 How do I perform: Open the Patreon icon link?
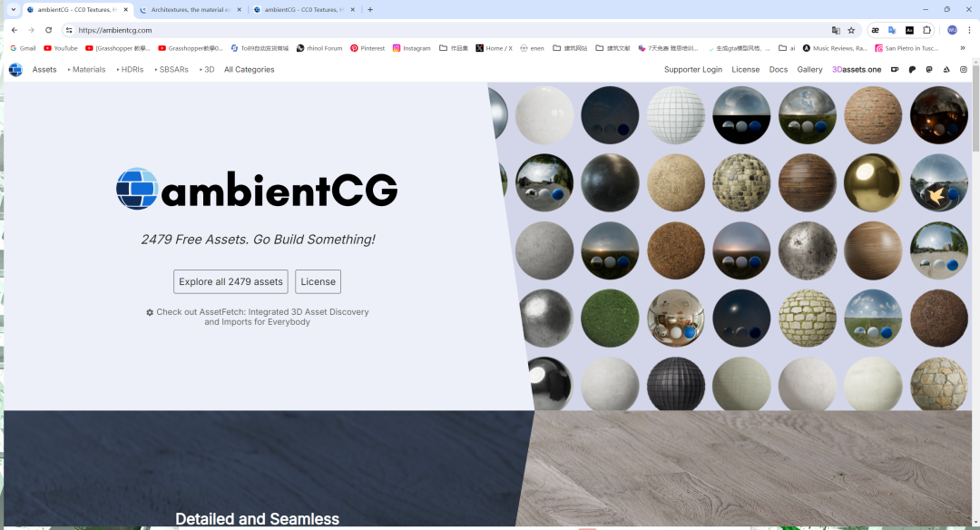tap(912, 69)
